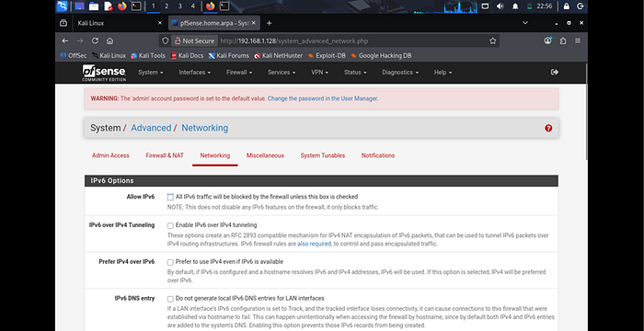The image size is (644, 331).
Task: Select the running Firefox window in taskbar
Action: tap(211, 6)
